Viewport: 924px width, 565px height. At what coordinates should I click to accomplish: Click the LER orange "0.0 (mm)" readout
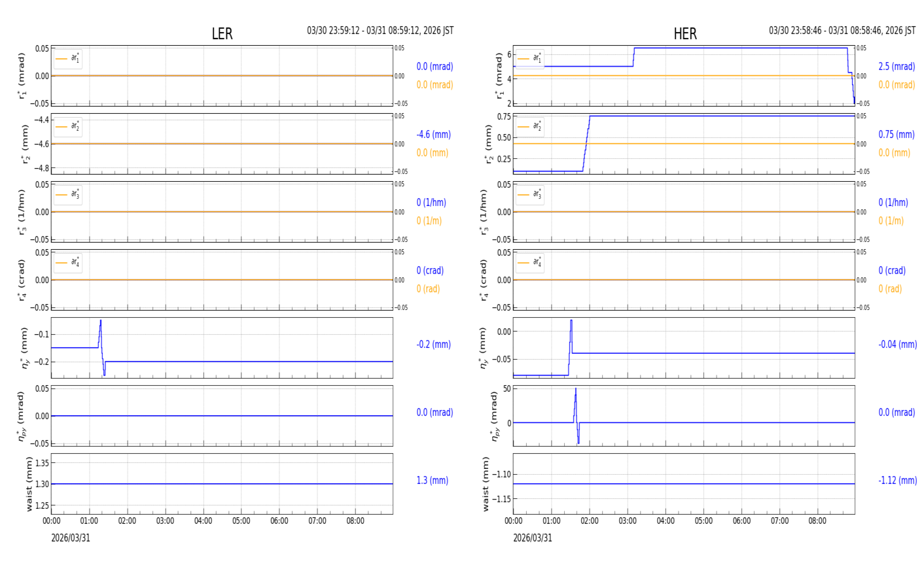(x=433, y=153)
